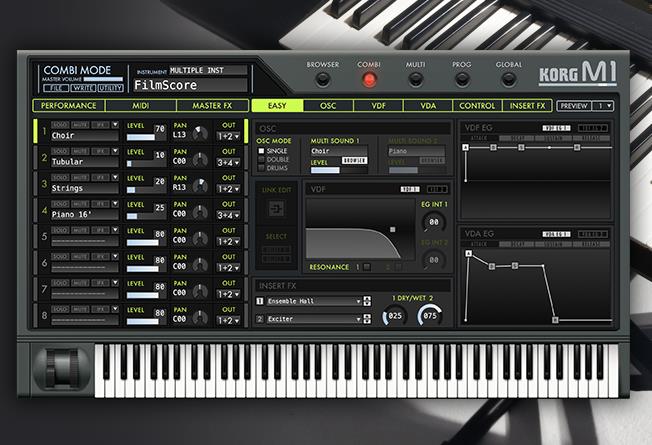Open the Strings timbre OUT dropdown

[x=228, y=189]
